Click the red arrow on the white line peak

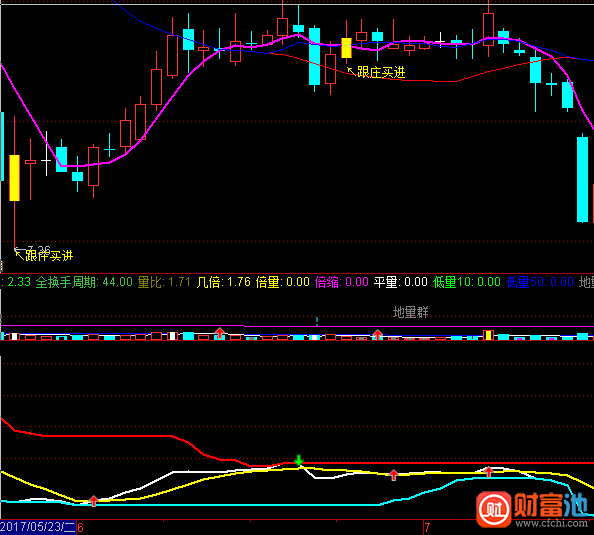pos(489,471)
